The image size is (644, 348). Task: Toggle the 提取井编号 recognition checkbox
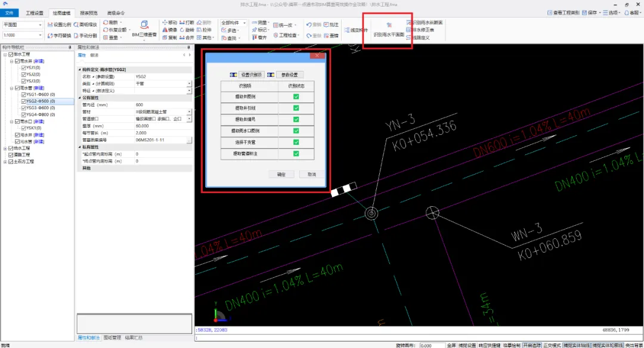coord(296,119)
